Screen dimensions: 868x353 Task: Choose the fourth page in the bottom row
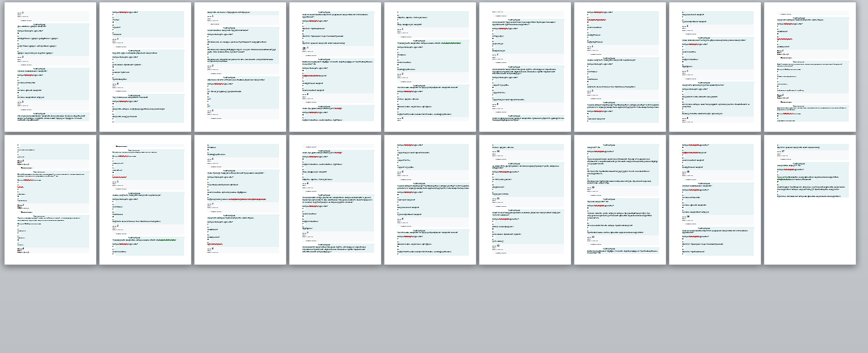pos(335,200)
